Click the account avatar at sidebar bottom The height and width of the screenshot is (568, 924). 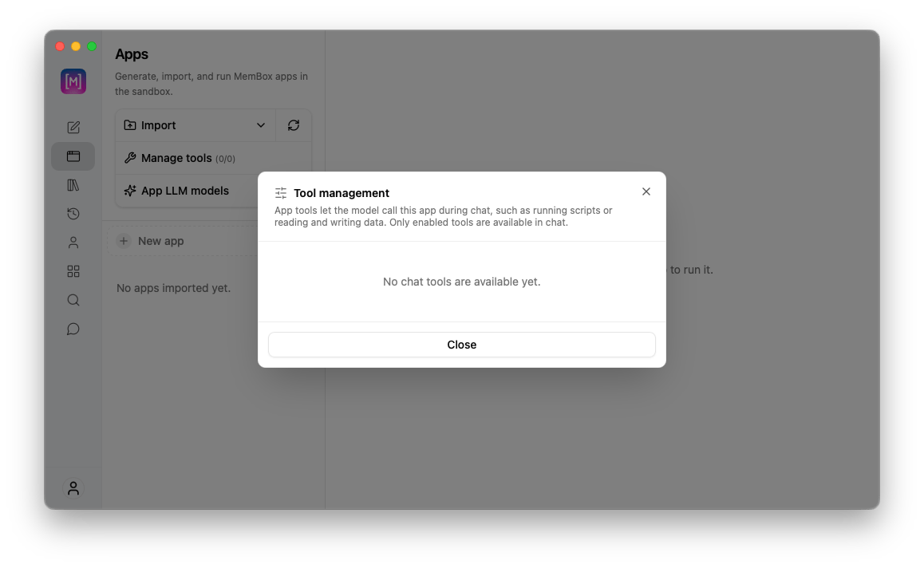(73, 488)
